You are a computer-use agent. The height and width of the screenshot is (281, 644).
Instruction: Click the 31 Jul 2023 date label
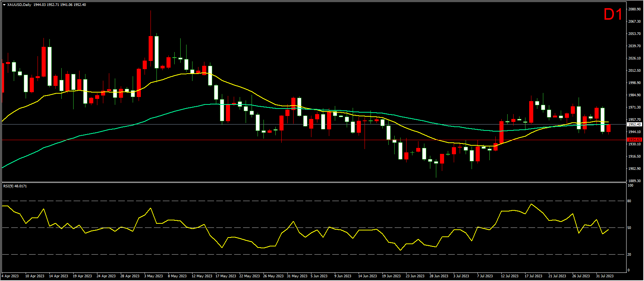pyautogui.click(x=605, y=276)
